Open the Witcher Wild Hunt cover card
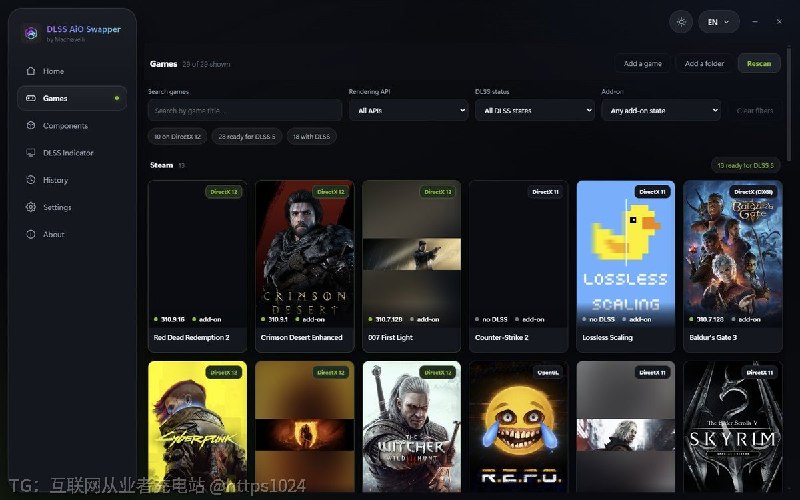Screen dimensions: 800x500 tap(412, 427)
